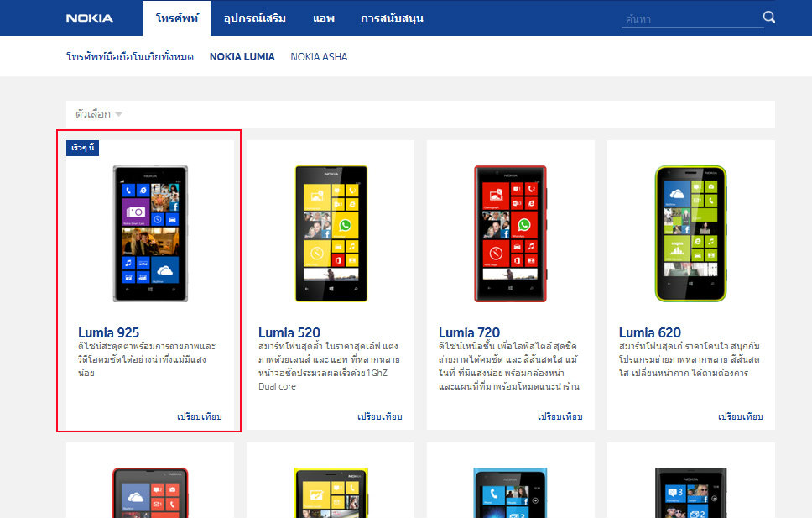
Task: Click the Lumia 720 description text
Action: pyautogui.click(x=508, y=366)
